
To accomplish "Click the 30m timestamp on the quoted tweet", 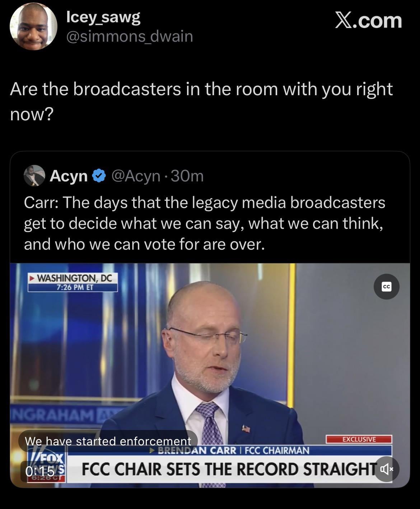I will click(187, 176).
